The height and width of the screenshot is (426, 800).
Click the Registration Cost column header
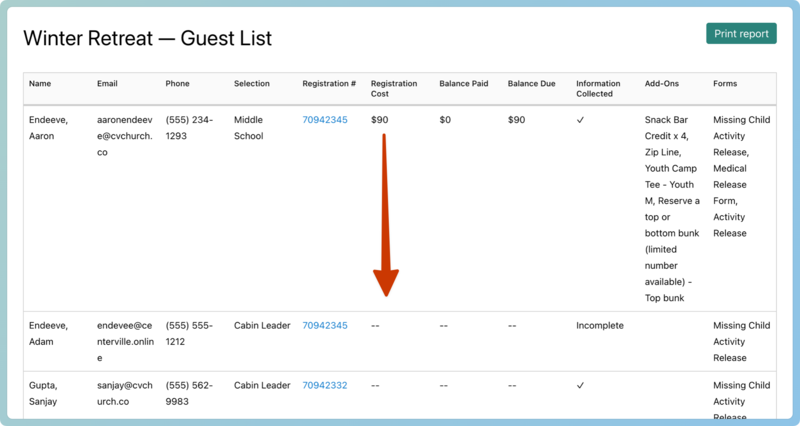point(393,89)
